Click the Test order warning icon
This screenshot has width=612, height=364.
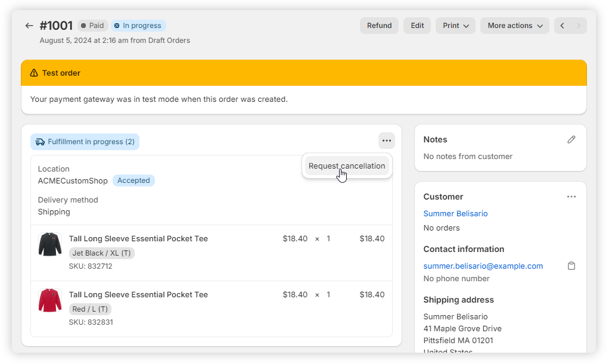34,73
